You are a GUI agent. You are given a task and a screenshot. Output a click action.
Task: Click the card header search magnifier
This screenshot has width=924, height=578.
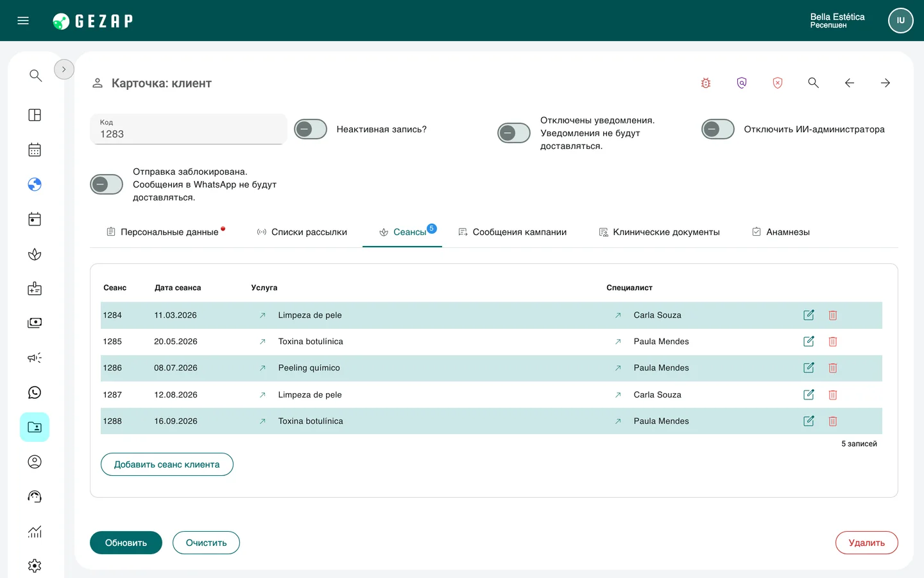[x=814, y=83]
